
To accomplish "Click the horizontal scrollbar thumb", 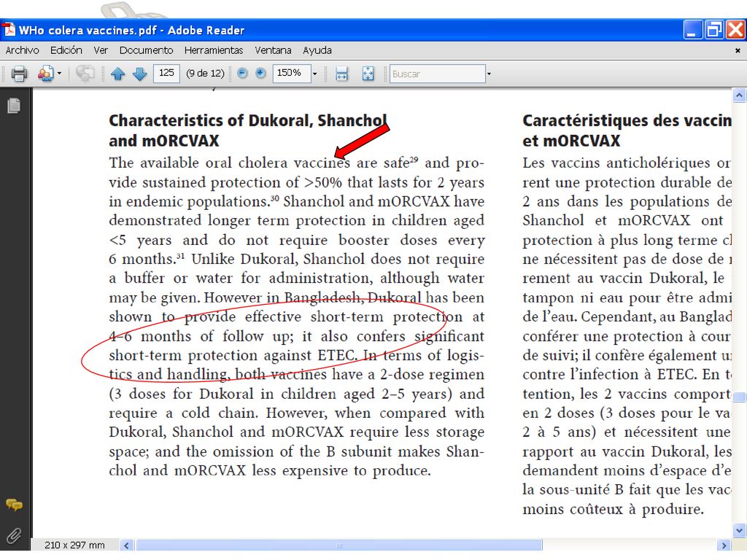I will coord(338,545).
